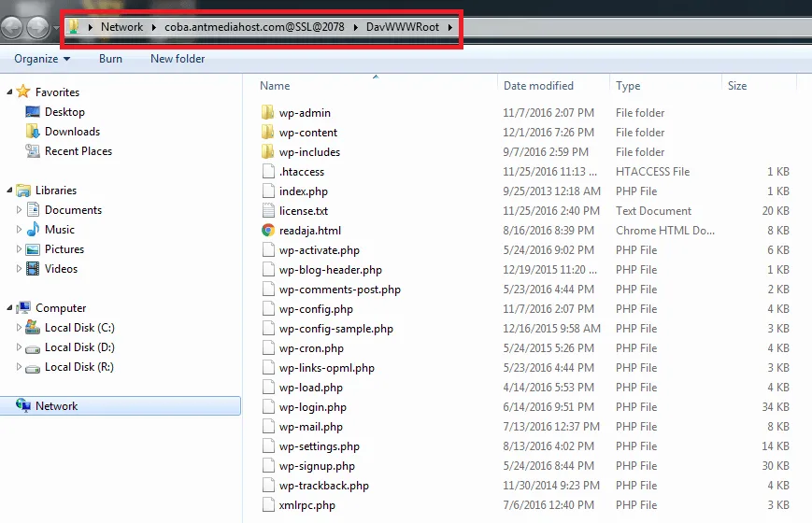The height and width of the screenshot is (523, 812).
Task: Click the Network icon in navigation pane
Action: [23, 406]
